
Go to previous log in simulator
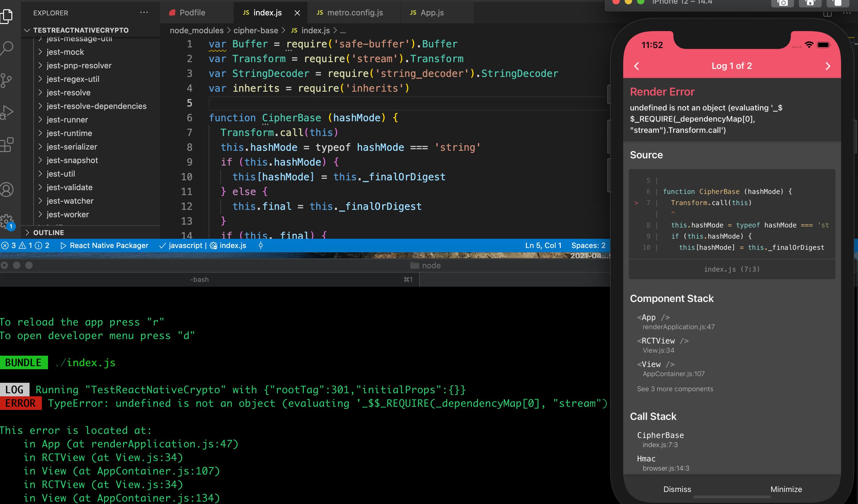click(637, 66)
